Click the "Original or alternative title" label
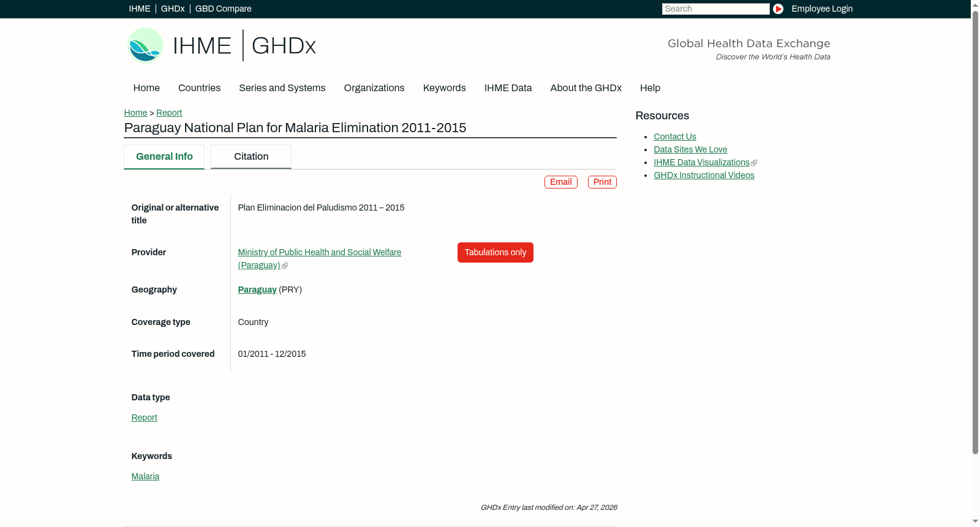Screen dimensions: 980x527 click(x=175, y=214)
